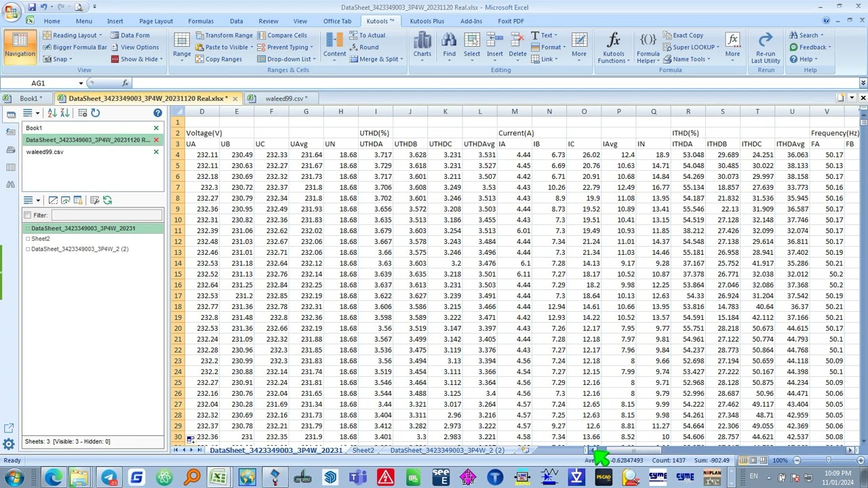Open Kutools Functions in the ribbon
868x488 pixels.
coord(613,47)
